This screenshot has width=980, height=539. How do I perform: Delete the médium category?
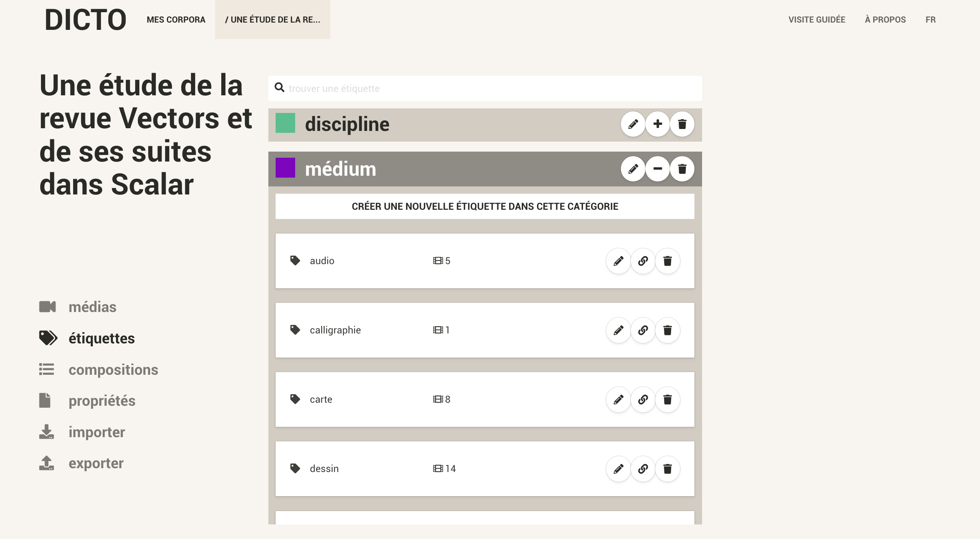(x=682, y=169)
